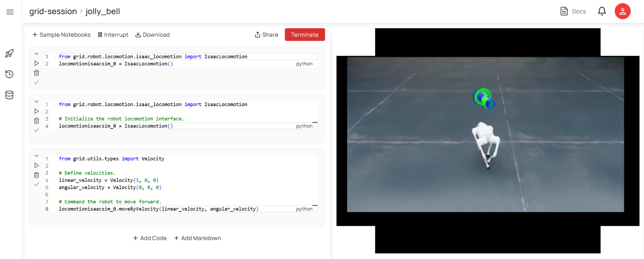This screenshot has width=644, height=259.
Task: Delete the first code cell
Action: pyautogui.click(x=36, y=73)
